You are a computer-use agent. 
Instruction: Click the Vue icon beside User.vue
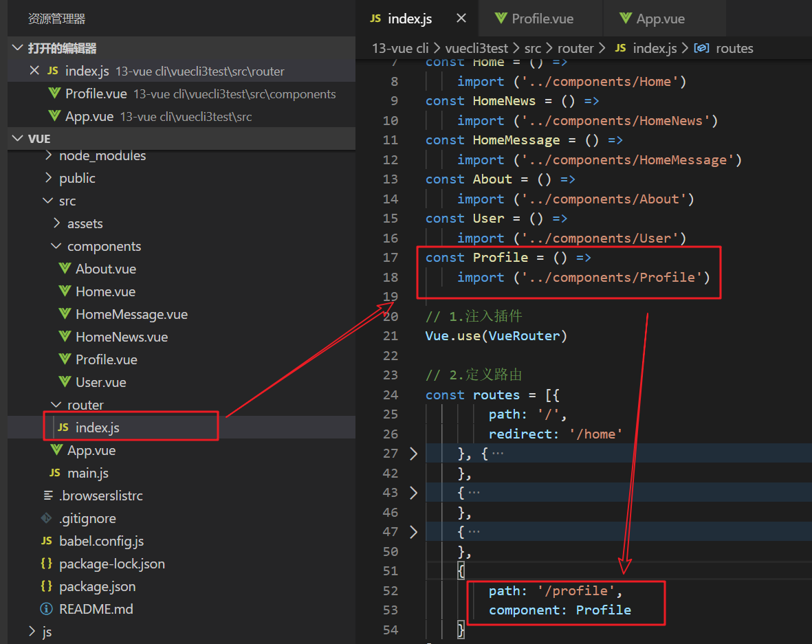pyautogui.click(x=65, y=382)
